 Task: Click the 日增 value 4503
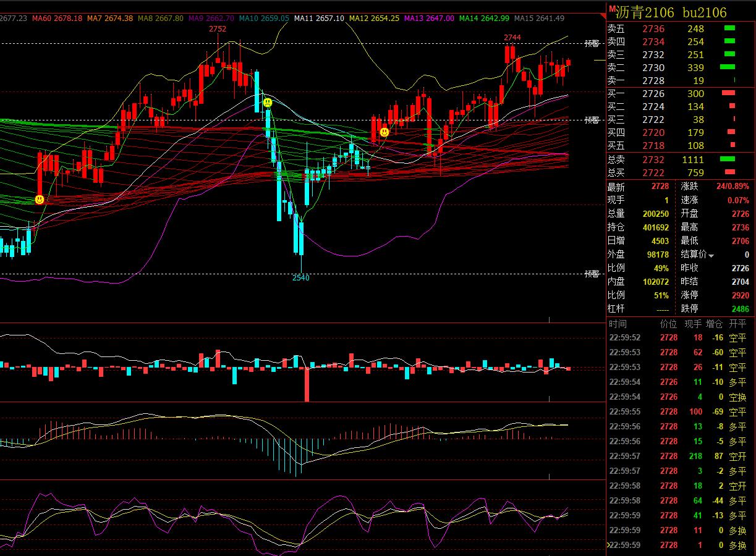click(x=660, y=241)
